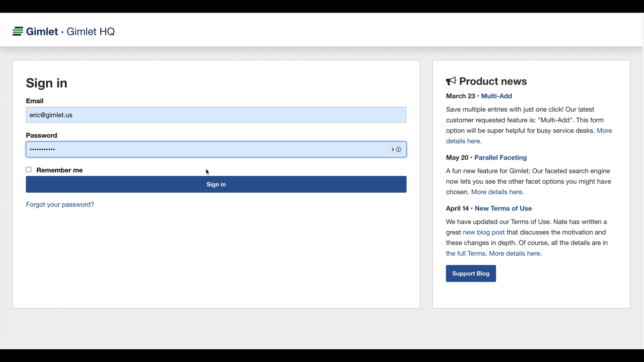Submit with the blue Sign in button
644x362 pixels.
(x=216, y=184)
